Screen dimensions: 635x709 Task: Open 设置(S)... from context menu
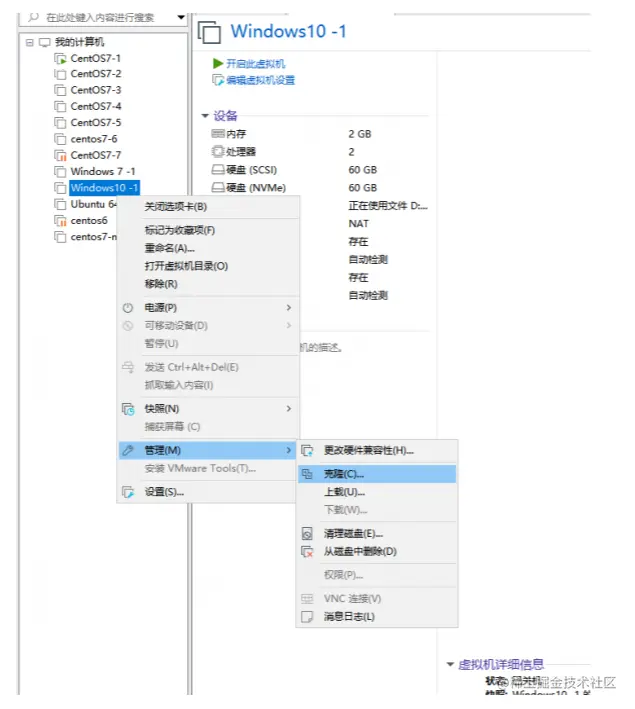tap(208, 492)
